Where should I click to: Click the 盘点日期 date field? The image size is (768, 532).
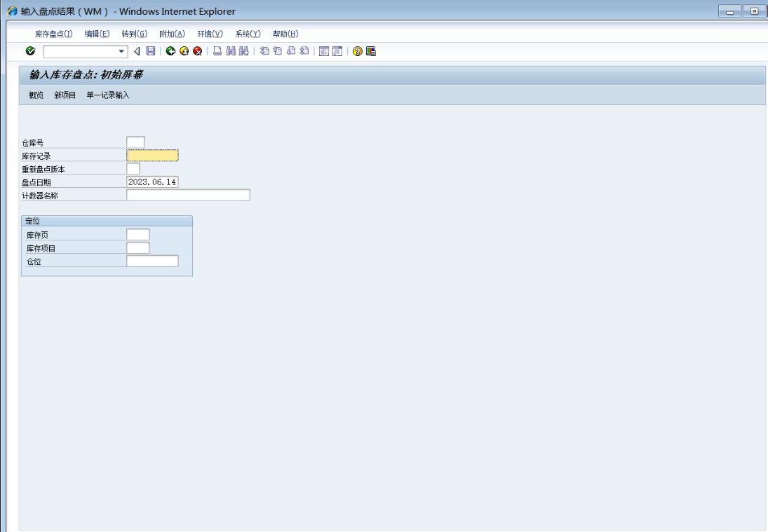click(x=152, y=182)
